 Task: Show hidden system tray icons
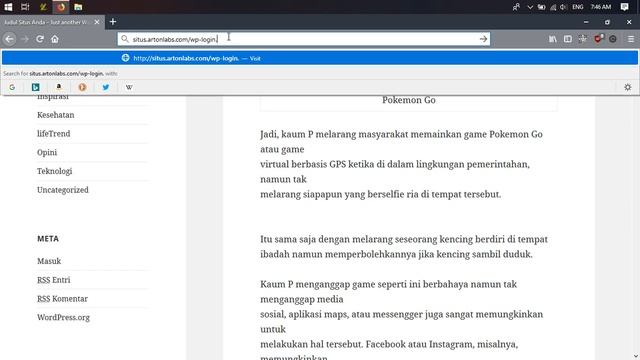tap(530, 7)
